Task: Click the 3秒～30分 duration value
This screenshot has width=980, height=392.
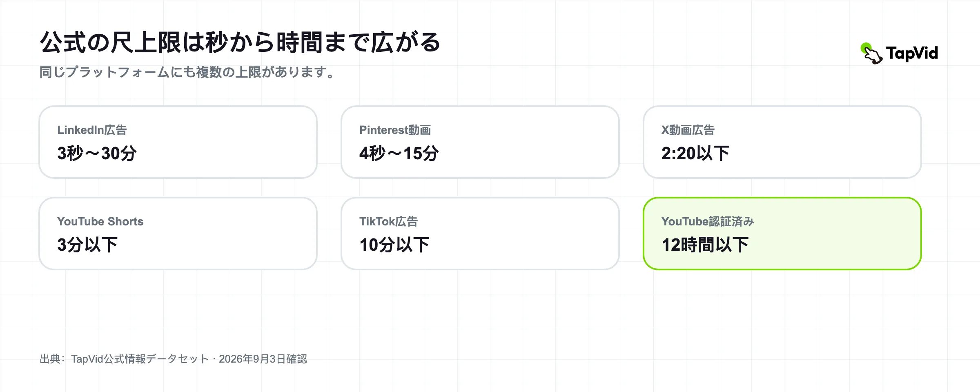Action: [97, 154]
